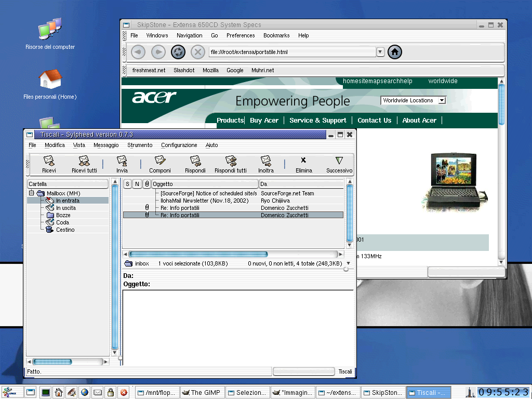
Task: Collapse the Mailbox (MH) tree
Action: click(x=32, y=193)
